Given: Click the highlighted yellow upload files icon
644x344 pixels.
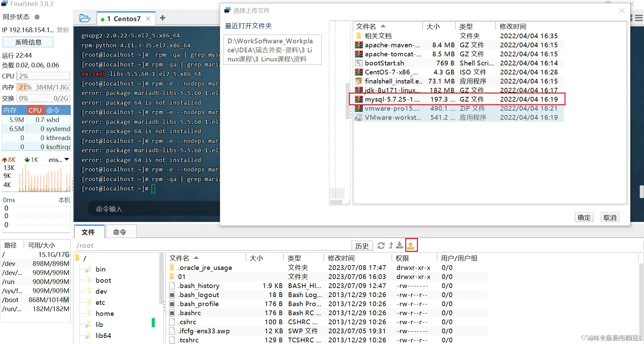Looking at the screenshot, I should (x=411, y=245).
